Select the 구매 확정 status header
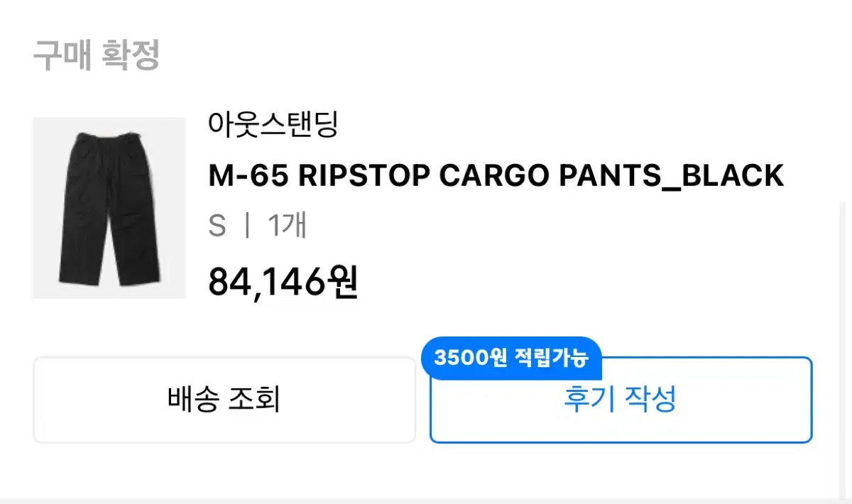The image size is (852, 504). 97,55
